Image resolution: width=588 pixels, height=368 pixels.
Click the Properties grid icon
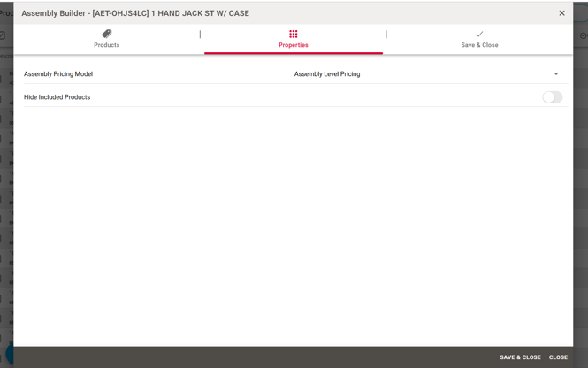point(294,34)
